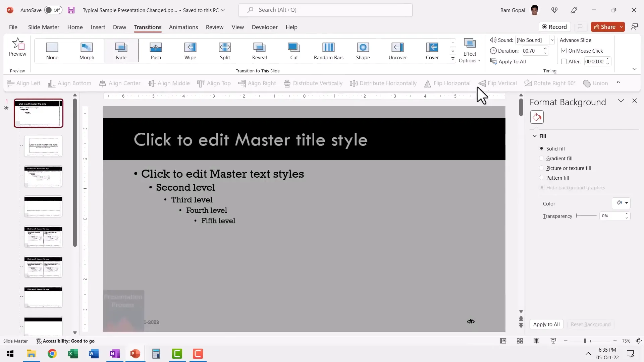
Task: Open Effect Options dropdown
Action: [470, 51]
